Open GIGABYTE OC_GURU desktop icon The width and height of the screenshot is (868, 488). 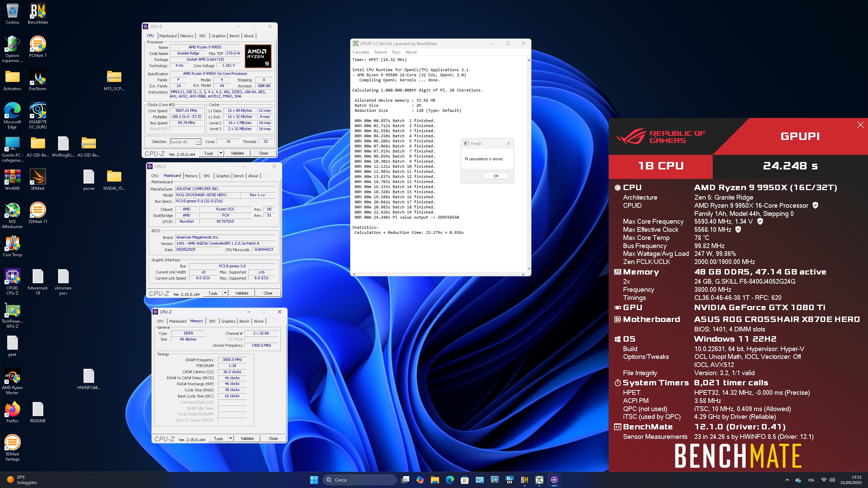point(38,116)
